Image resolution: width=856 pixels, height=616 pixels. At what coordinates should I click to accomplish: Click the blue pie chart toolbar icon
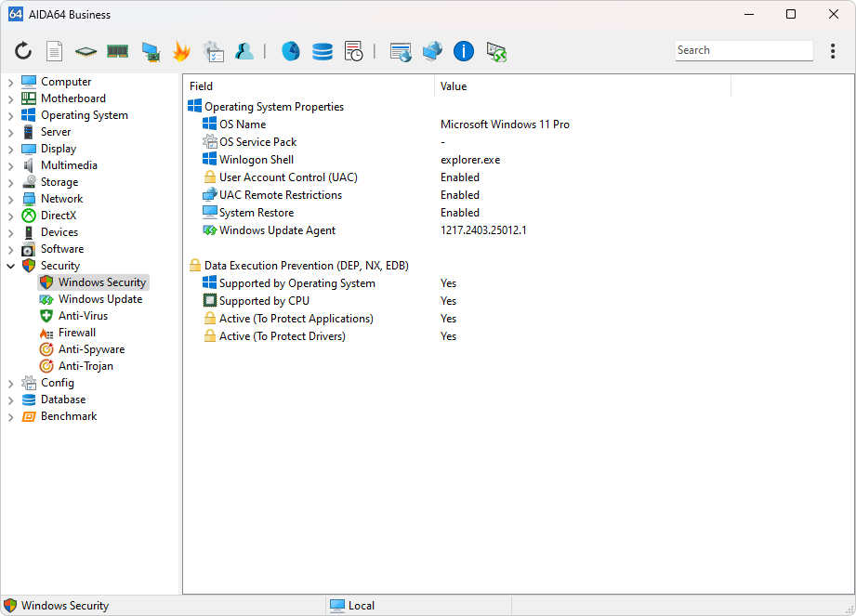pyautogui.click(x=290, y=51)
